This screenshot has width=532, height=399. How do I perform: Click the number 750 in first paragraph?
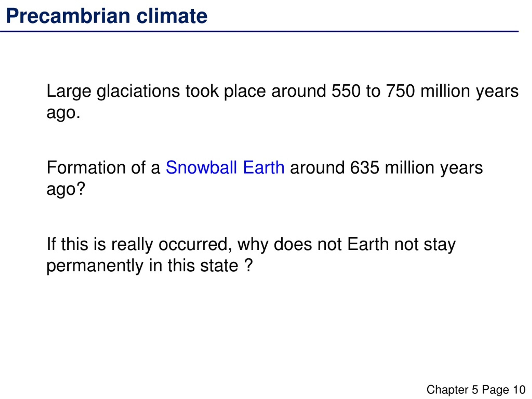click(x=401, y=91)
